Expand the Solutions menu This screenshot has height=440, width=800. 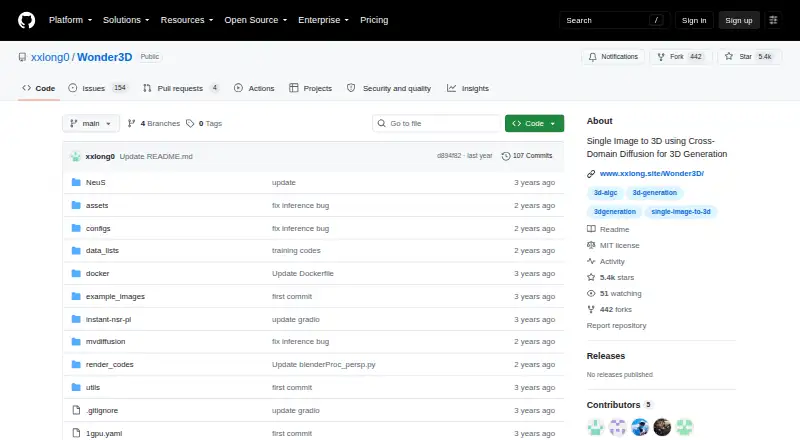pos(126,20)
